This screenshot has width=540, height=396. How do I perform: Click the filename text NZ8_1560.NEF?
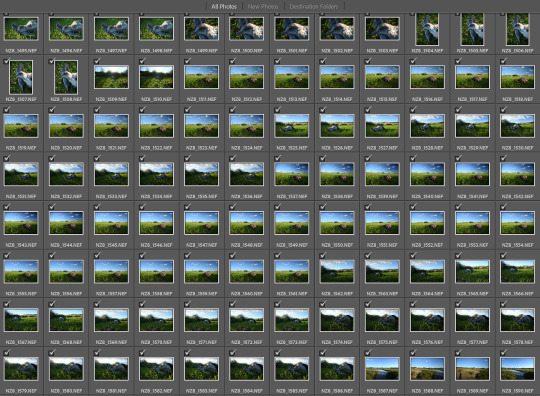[247, 293]
